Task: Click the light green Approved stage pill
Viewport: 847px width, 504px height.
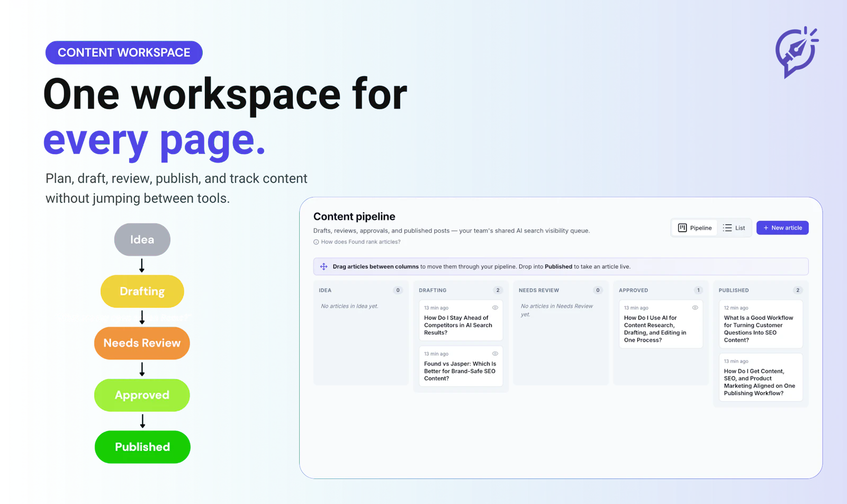Action: 142,395
